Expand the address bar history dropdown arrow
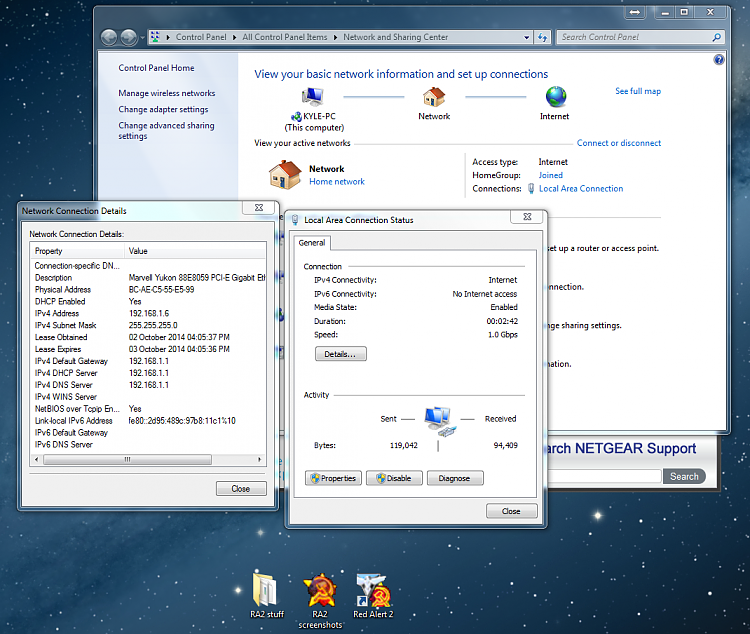The image size is (750, 634). 526,37
